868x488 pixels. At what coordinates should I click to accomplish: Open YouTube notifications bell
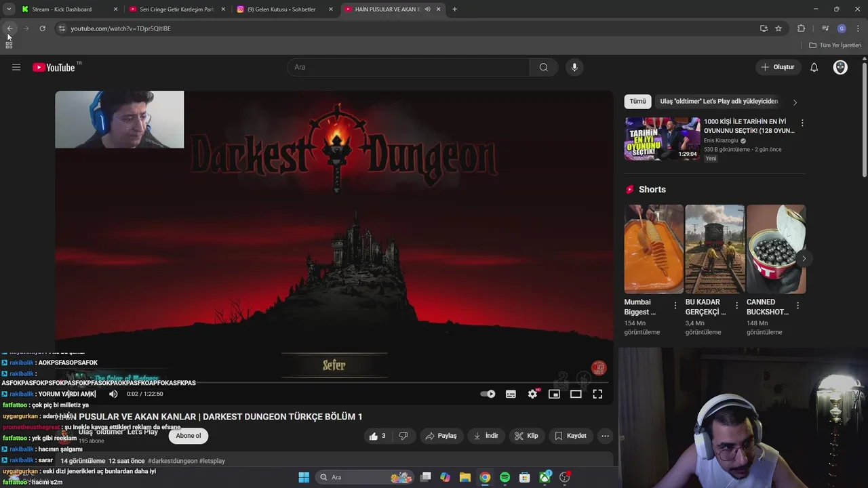pyautogui.click(x=814, y=67)
